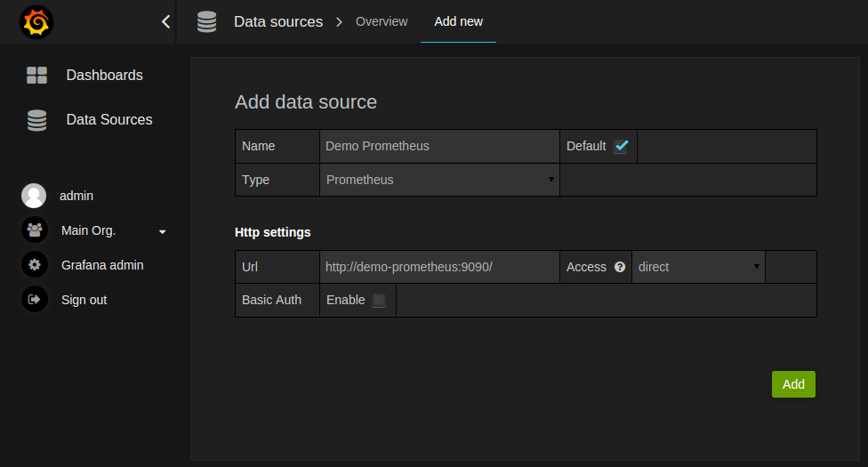Expand the Main Org. dropdown caret
This screenshot has width=868, height=467.
(x=162, y=231)
